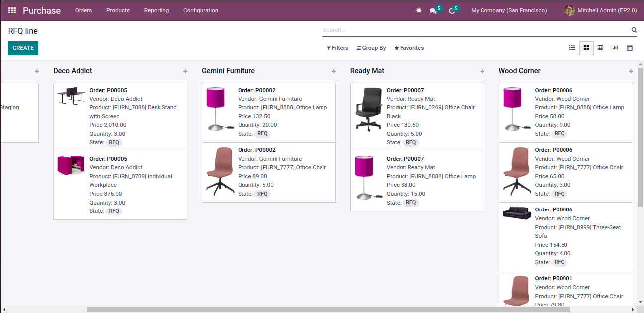Expand the Group By dropdown
The height and width of the screenshot is (313, 644).
click(371, 48)
